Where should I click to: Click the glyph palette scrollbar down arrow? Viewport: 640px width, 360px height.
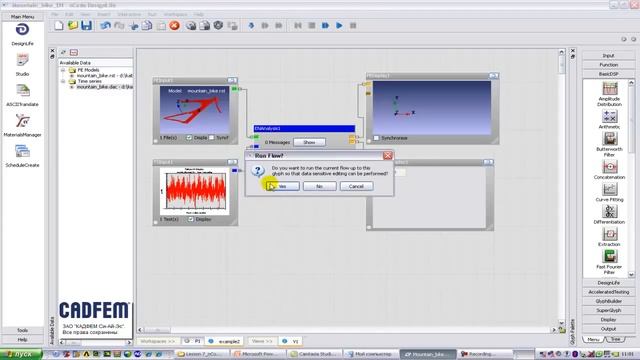tap(631, 275)
